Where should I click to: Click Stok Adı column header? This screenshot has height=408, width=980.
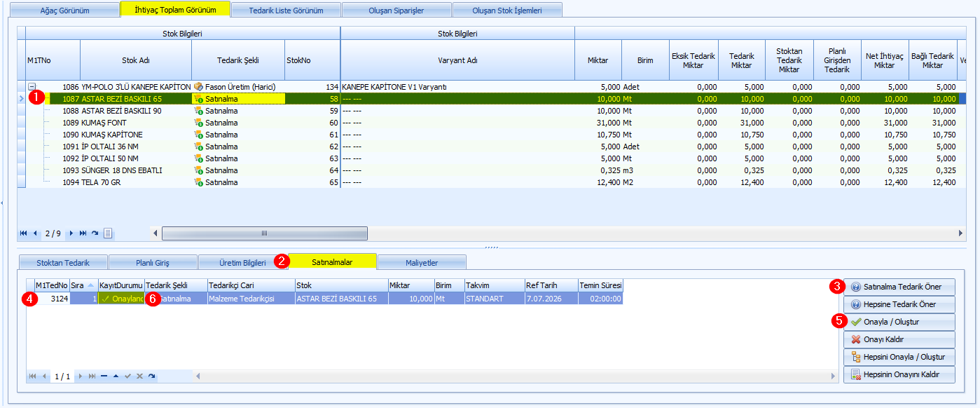point(136,60)
